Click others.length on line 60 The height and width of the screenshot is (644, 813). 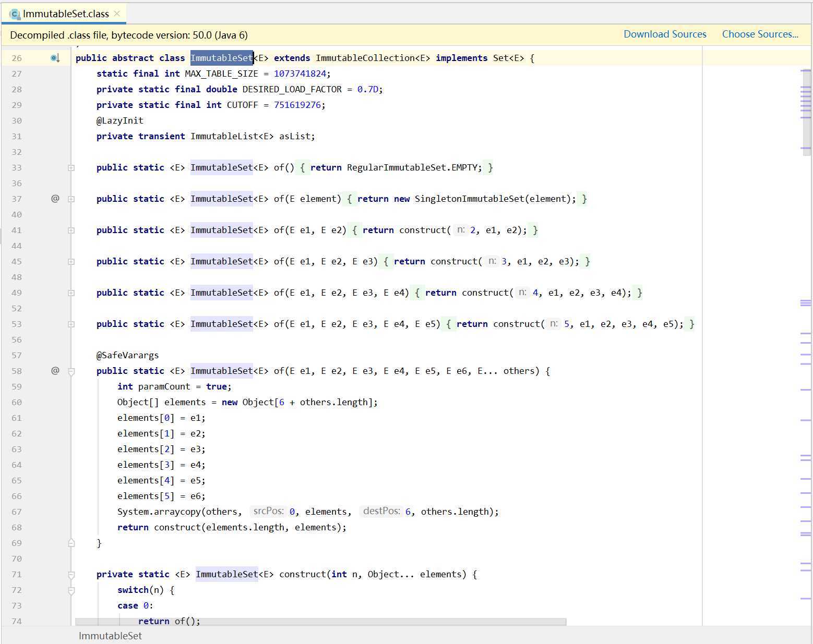(333, 402)
